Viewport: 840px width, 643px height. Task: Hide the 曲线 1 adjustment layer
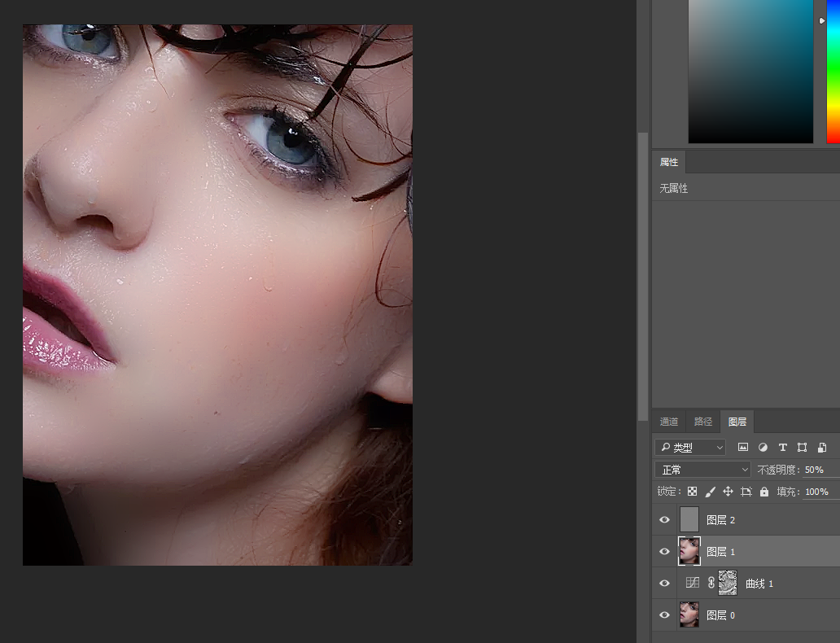point(664,583)
